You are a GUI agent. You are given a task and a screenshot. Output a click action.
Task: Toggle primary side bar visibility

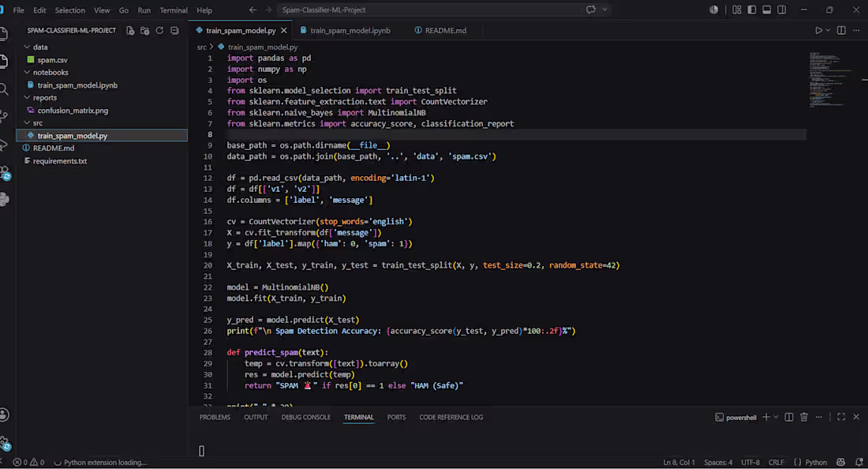click(752, 10)
